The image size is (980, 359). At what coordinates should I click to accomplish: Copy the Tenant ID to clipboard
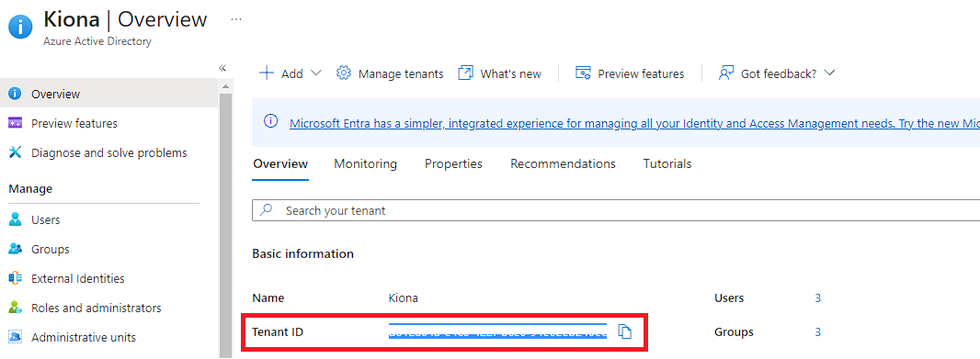(625, 332)
